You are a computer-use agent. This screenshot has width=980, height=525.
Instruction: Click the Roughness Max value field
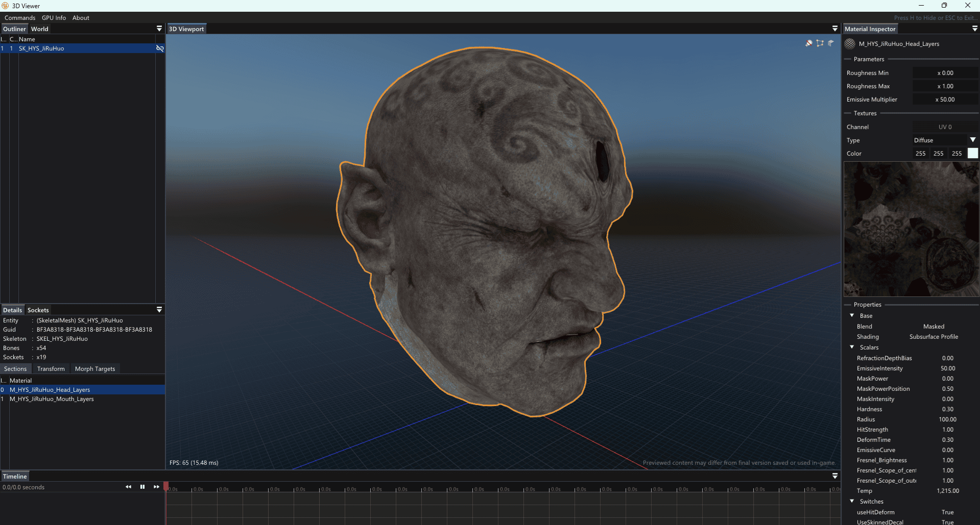pyautogui.click(x=945, y=86)
